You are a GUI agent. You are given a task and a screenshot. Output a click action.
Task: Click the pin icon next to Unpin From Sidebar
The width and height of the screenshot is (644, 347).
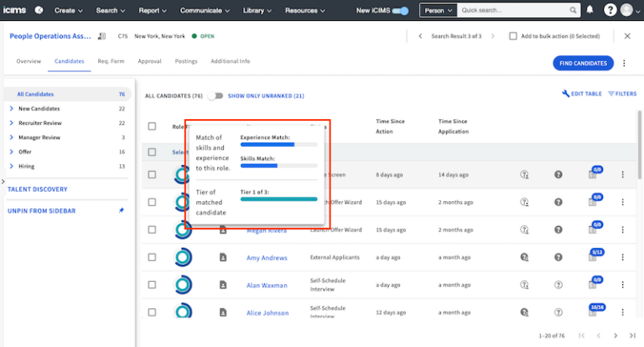click(x=122, y=210)
